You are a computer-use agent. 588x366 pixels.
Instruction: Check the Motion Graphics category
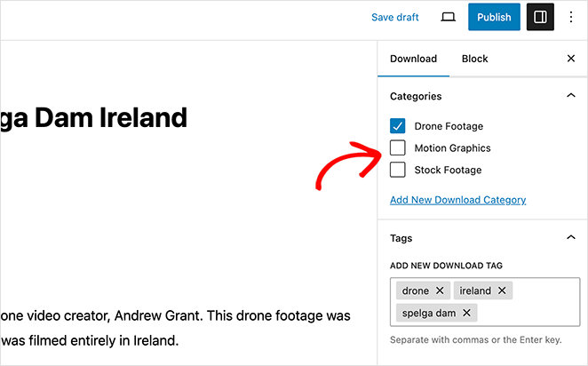[x=398, y=147]
